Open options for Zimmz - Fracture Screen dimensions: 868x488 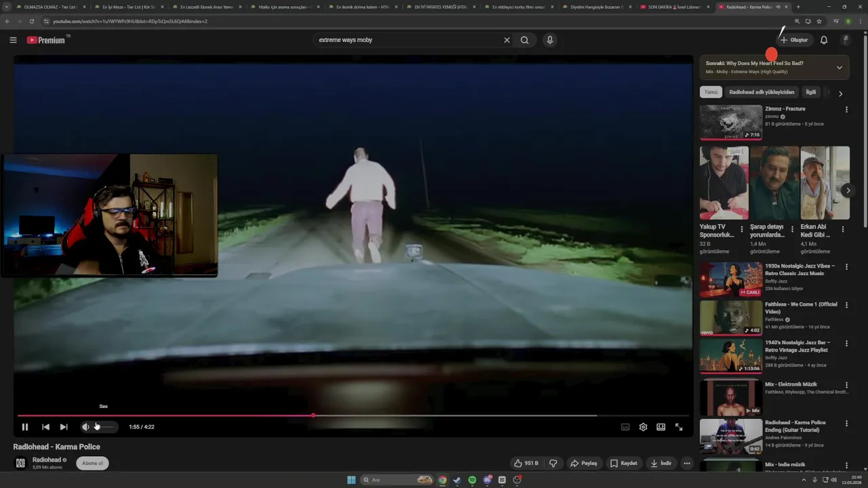[846, 109]
